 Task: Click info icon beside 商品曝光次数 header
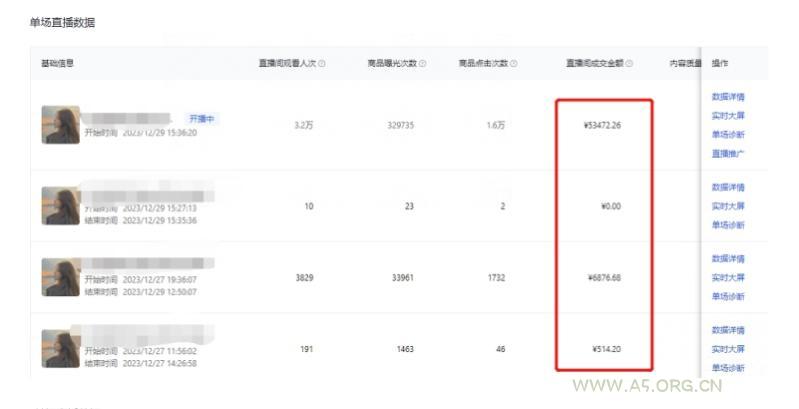[x=422, y=64]
